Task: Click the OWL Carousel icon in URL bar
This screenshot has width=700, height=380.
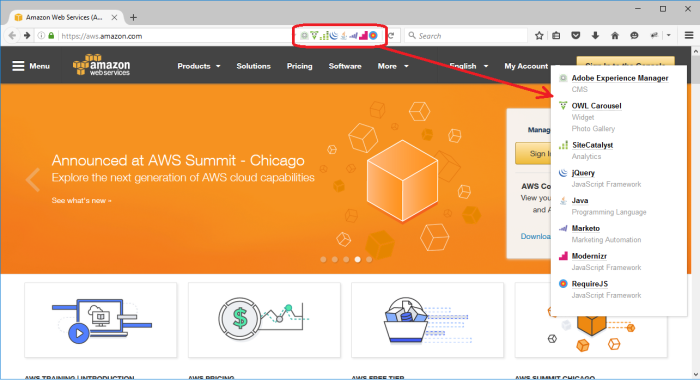Action: (314, 35)
